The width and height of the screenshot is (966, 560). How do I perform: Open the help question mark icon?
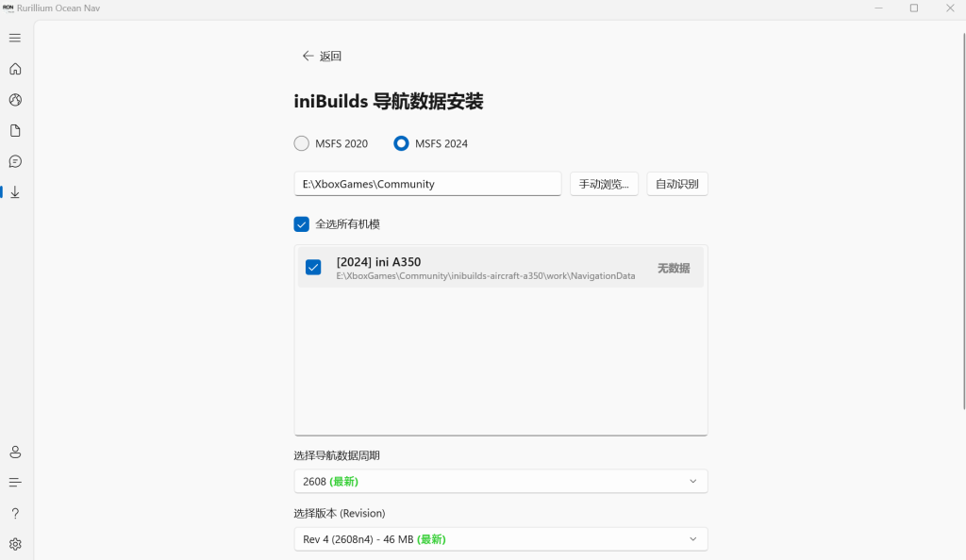[x=15, y=513]
